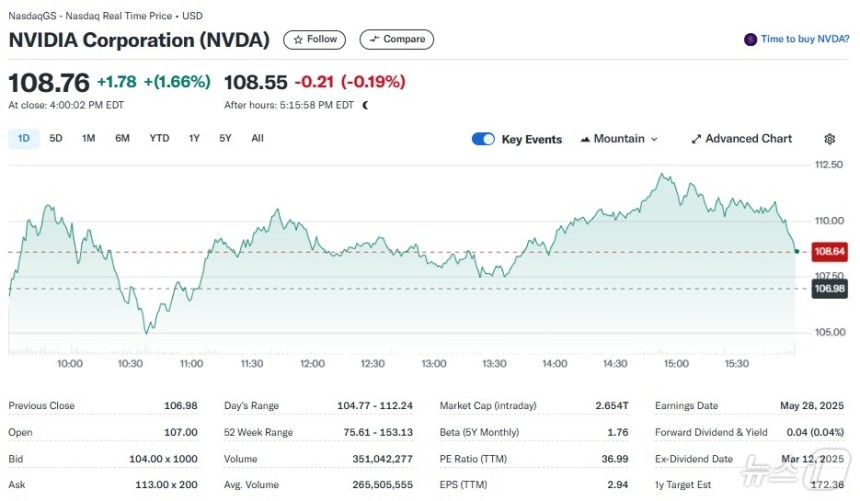Click the Compare arrows icon
Screen dimensions: 860x501
375,40
